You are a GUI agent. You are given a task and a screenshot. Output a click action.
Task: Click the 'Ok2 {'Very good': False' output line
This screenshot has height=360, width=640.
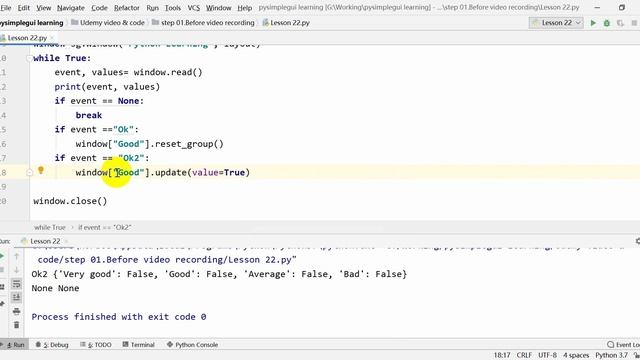point(219,274)
